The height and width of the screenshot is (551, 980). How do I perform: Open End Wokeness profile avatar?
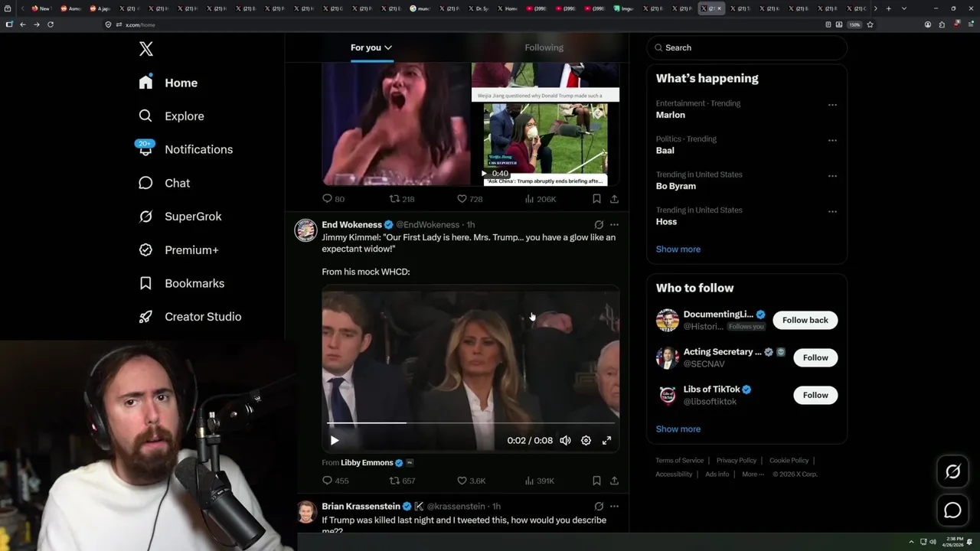306,230
